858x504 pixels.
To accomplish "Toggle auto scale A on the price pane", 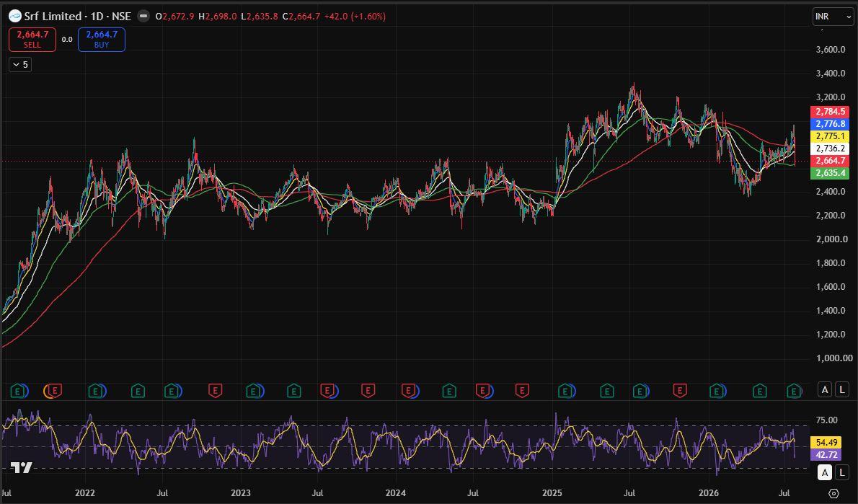I will tap(825, 389).
